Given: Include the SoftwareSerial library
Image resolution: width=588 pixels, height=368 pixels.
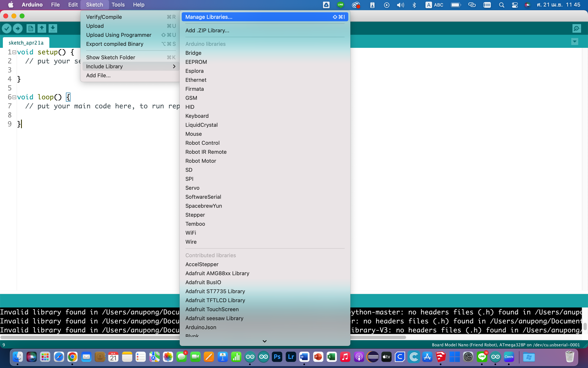Looking at the screenshot, I should pyautogui.click(x=265, y=197).
